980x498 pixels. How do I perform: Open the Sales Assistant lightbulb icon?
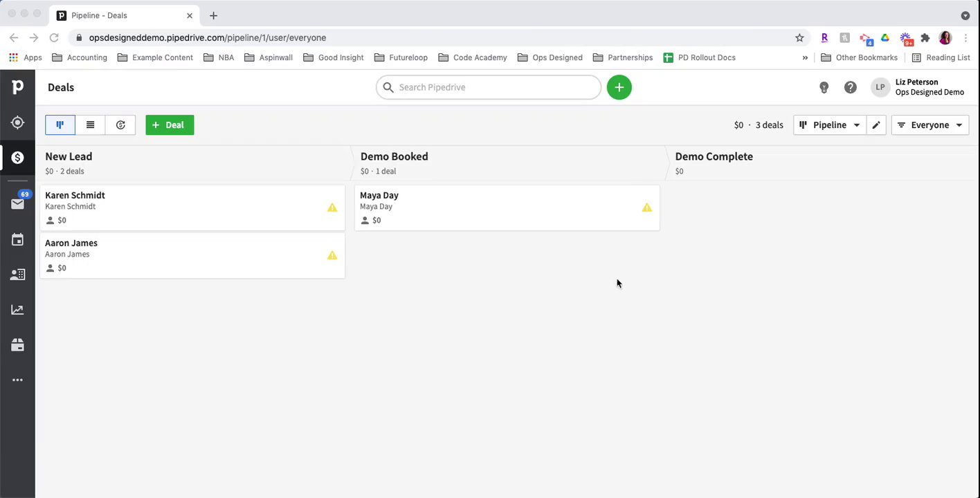tap(824, 87)
